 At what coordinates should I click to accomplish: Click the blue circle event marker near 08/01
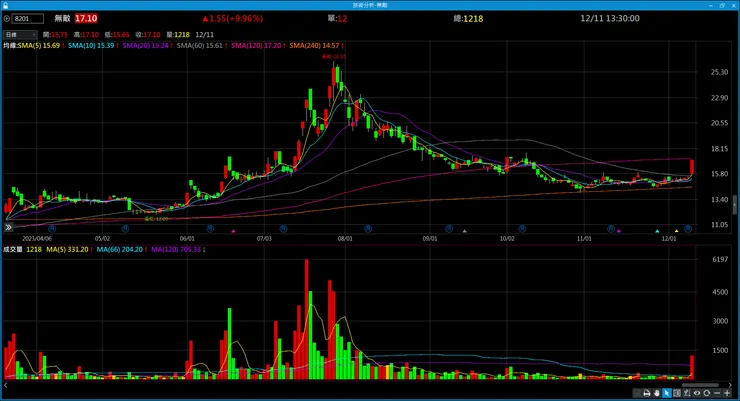tap(368, 229)
